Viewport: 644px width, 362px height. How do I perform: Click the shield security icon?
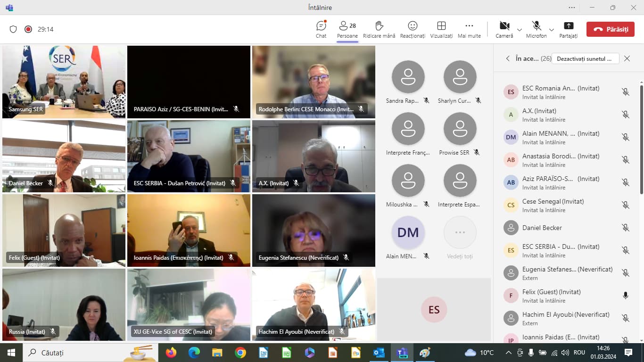pyautogui.click(x=13, y=29)
